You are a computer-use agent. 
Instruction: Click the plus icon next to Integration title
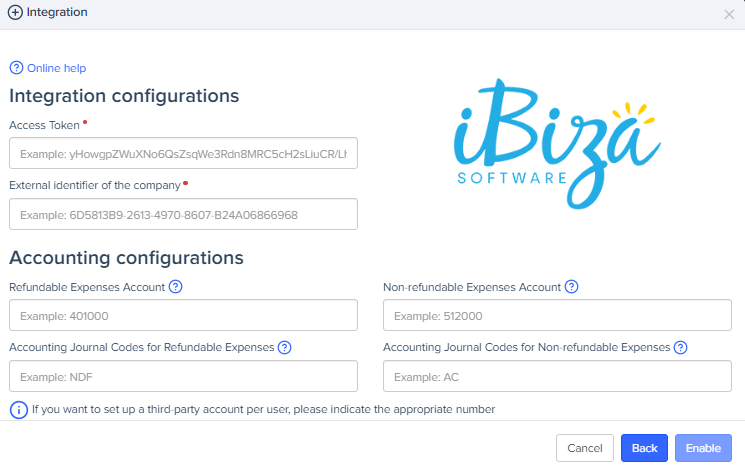[15, 13]
